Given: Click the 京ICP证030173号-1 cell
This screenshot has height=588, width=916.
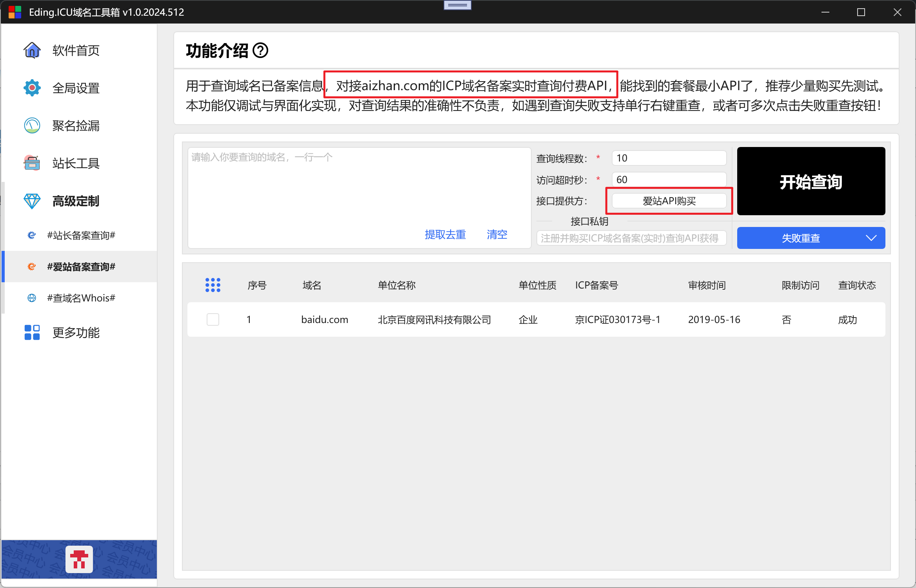Looking at the screenshot, I should 618,319.
